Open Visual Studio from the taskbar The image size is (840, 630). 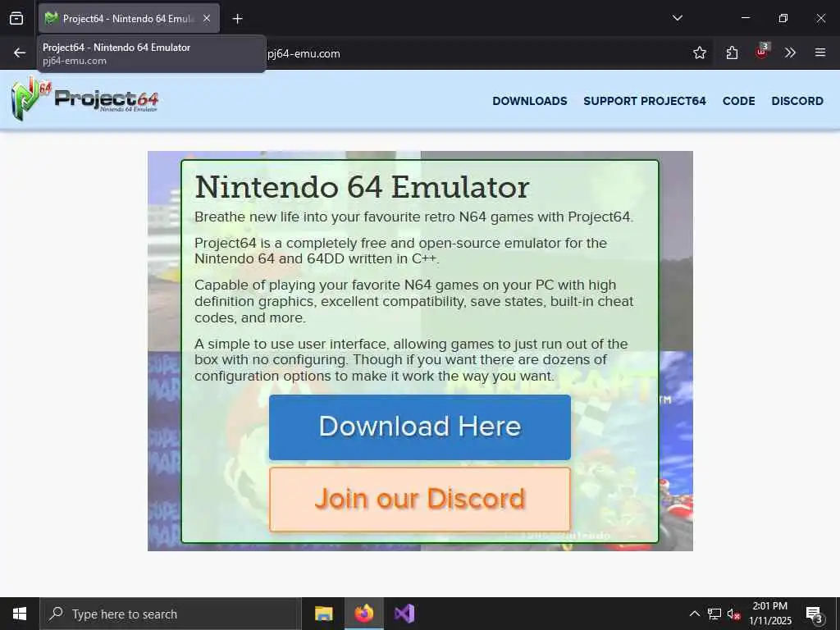[x=404, y=614]
